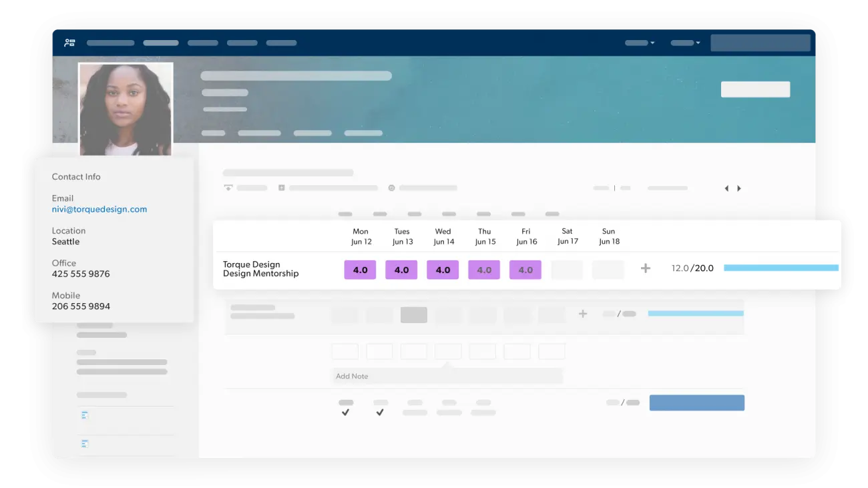Screen dimensions: 868x488
Task: Go to previous week with left arrow
Action: [x=726, y=189]
